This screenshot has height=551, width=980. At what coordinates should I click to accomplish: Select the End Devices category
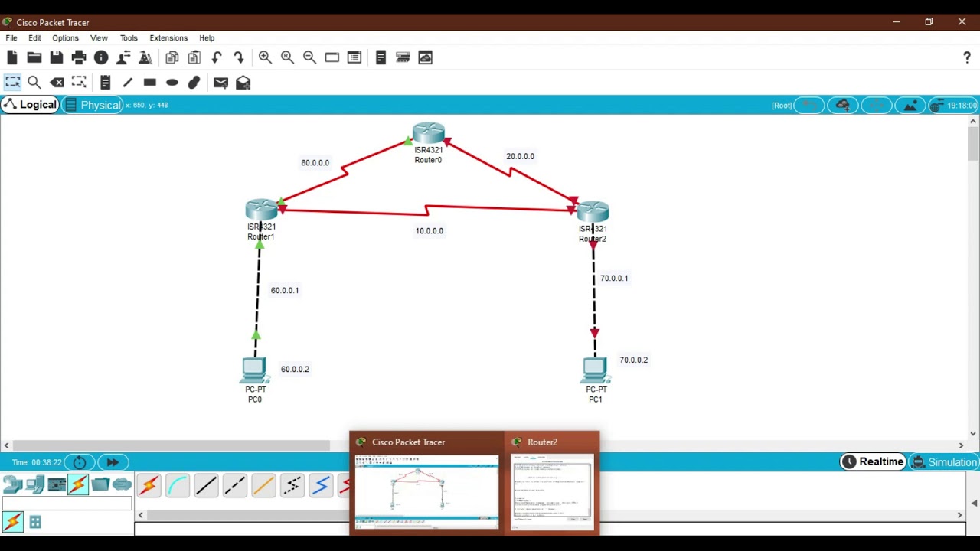(x=34, y=484)
